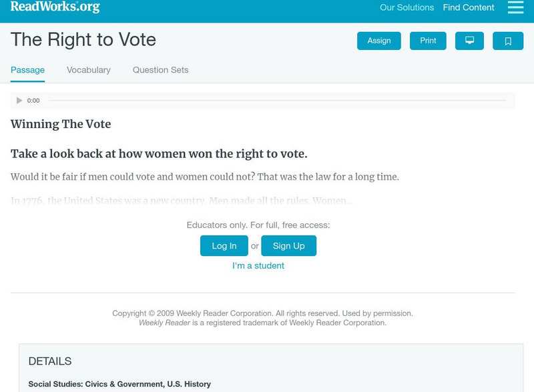Play the passage audio

[x=19, y=101]
